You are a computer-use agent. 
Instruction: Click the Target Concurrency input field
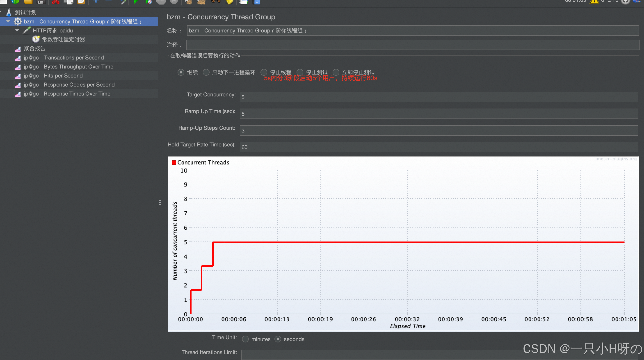439,97
